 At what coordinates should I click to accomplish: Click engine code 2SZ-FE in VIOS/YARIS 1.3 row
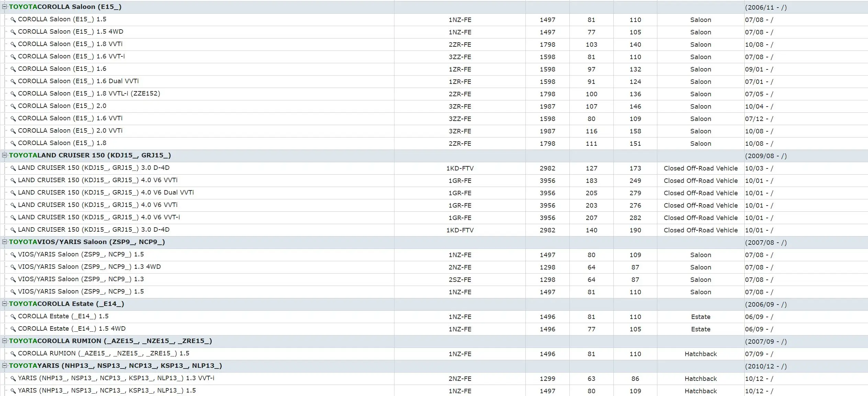(460, 280)
